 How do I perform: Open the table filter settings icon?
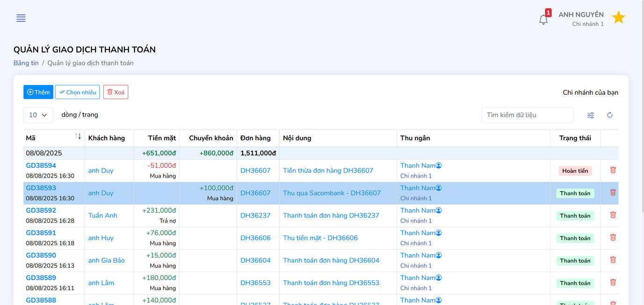(x=590, y=115)
